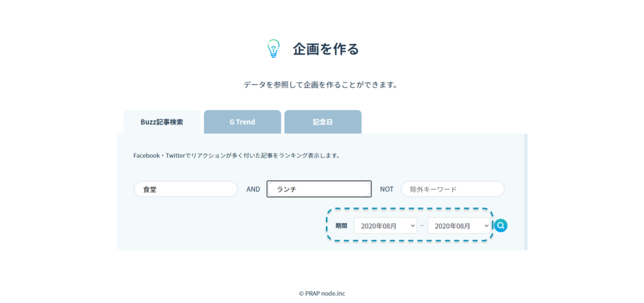644x303 pixels.
Task: Click the NOT operator label
Action: click(x=386, y=189)
